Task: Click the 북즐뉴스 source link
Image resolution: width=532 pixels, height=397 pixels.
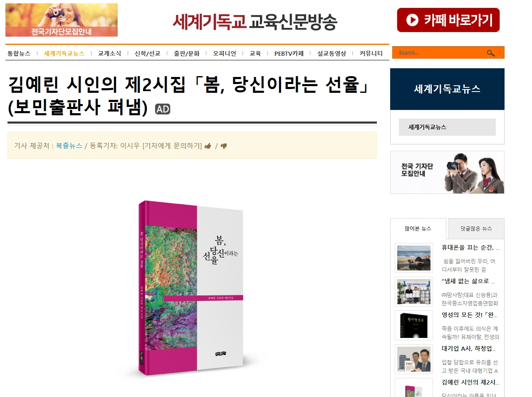Action: point(69,146)
